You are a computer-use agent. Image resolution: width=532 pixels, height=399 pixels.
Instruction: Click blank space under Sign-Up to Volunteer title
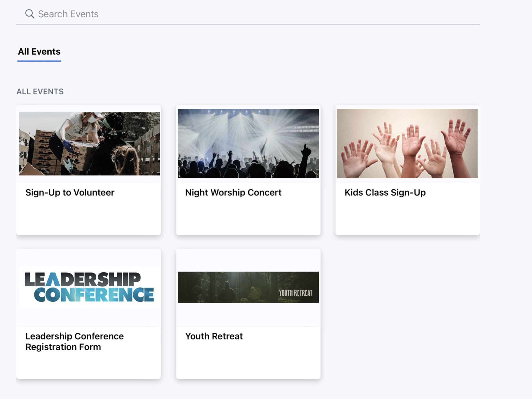pyautogui.click(x=88, y=217)
